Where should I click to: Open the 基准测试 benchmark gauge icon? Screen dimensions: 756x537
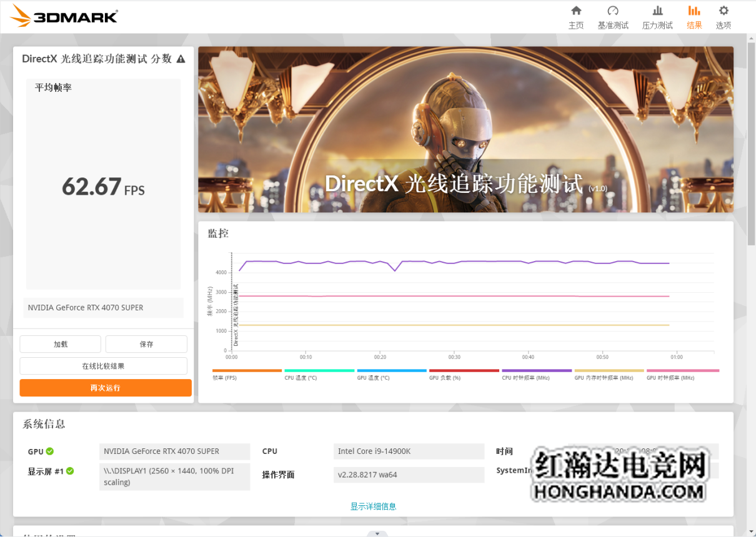(612, 11)
